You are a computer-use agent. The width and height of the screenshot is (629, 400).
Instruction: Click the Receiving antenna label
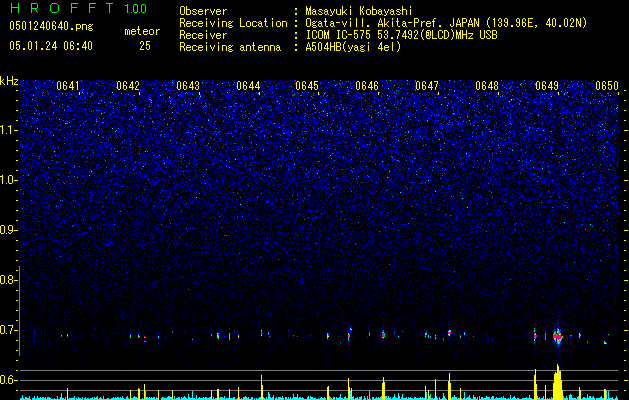[x=230, y=47]
